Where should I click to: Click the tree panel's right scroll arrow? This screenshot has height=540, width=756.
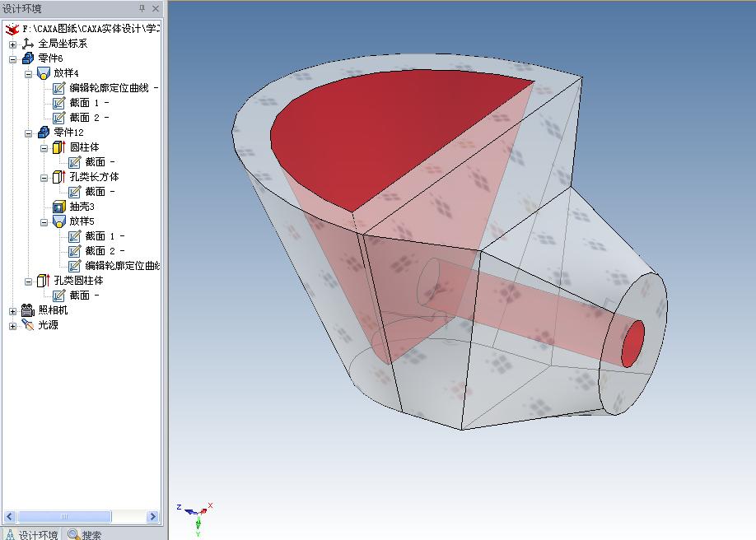coord(153,516)
